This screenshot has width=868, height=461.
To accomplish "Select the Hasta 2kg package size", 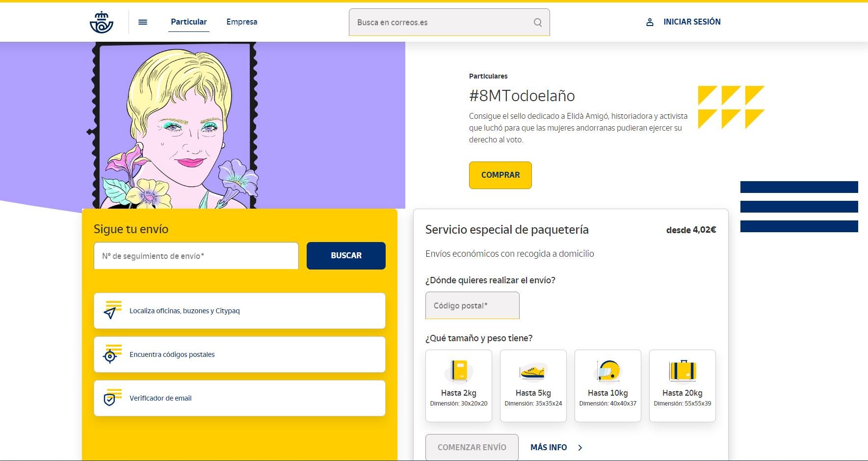I will pos(458,385).
